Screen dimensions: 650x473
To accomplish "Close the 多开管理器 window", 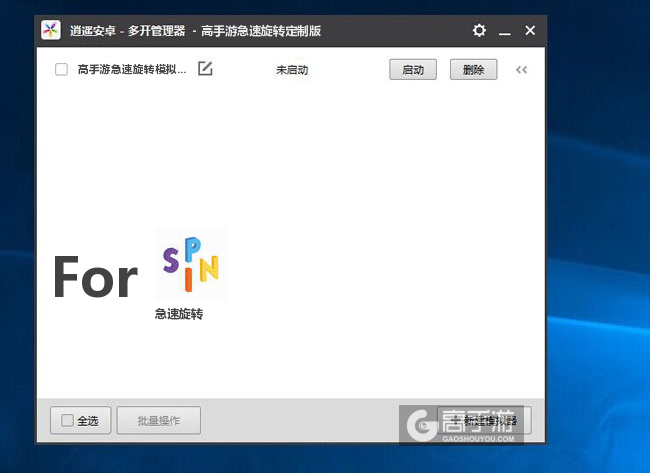I will [x=530, y=30].
